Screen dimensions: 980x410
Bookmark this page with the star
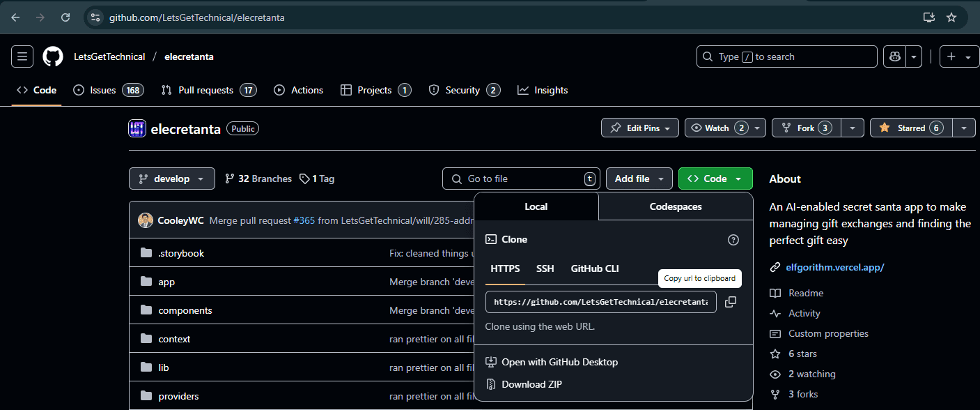point(951,17)
